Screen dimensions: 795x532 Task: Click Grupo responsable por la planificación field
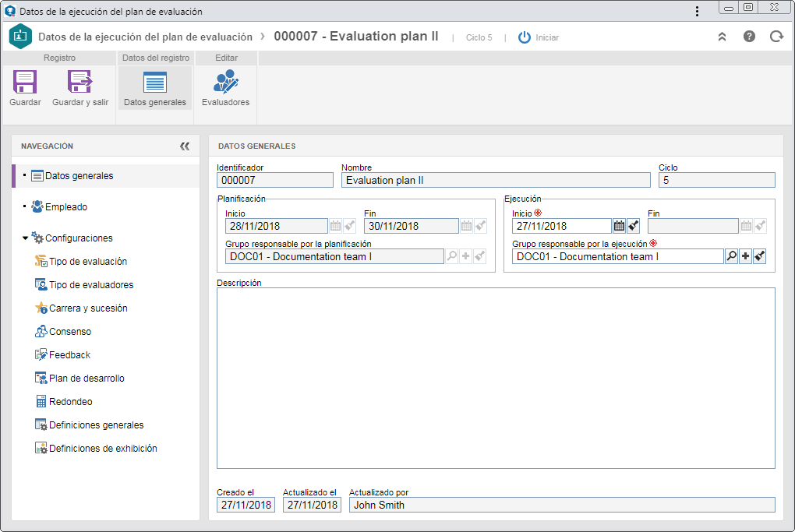[x=334, y=256]
